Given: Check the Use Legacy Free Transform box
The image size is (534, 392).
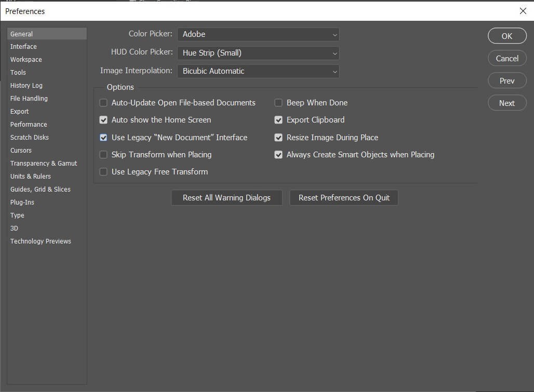Looking at the screenshot, I should pyautogui.click(x=103, y=172).
